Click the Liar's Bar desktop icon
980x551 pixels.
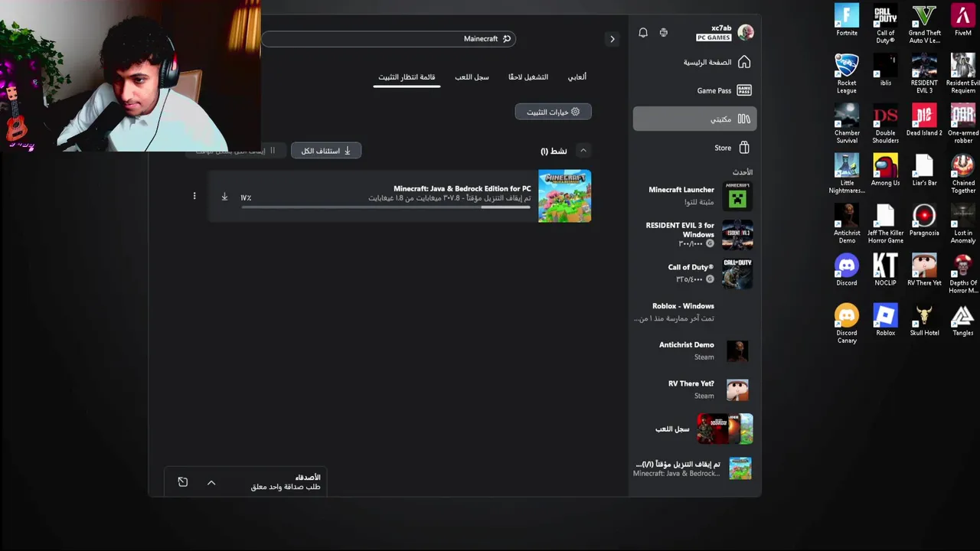coord(925,170)
